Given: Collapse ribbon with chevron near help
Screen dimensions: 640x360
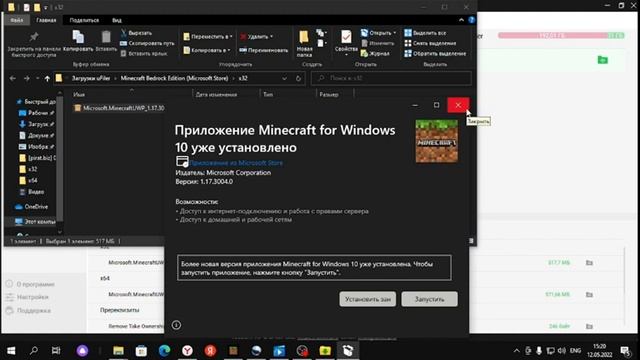Looking at the screenshot, I should coord(461,20).
